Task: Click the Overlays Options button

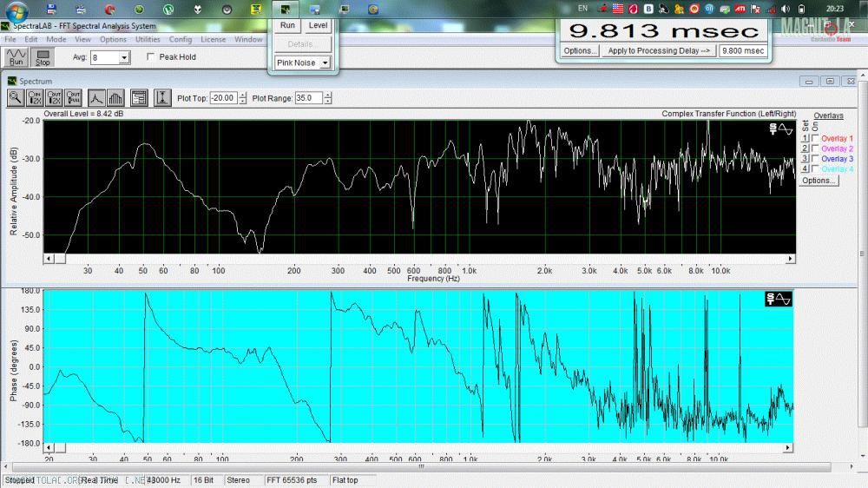Action: pyautogui.click(x=819, y=181)
